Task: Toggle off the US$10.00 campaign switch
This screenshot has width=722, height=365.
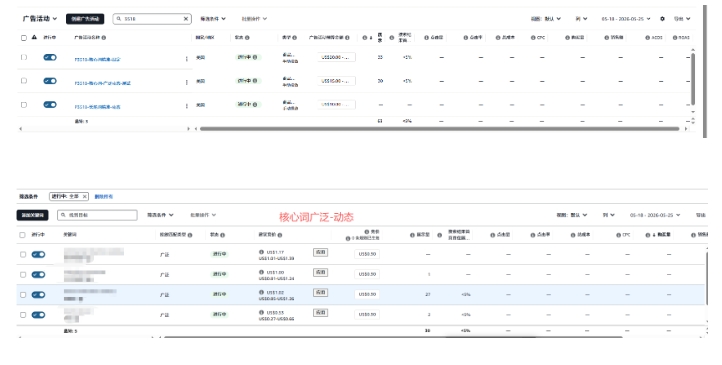Action: 50,105
